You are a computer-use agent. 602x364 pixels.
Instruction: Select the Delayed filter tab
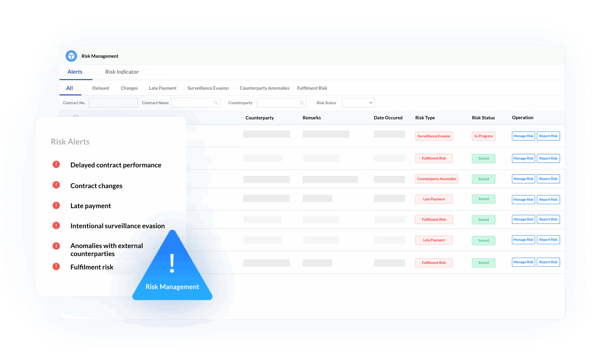101,88
